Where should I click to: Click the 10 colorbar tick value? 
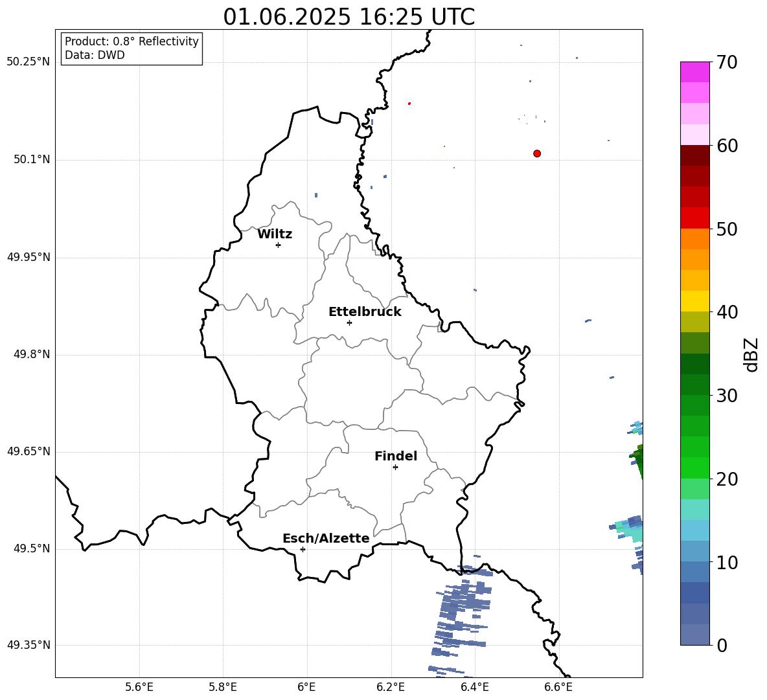click(727, 562)
